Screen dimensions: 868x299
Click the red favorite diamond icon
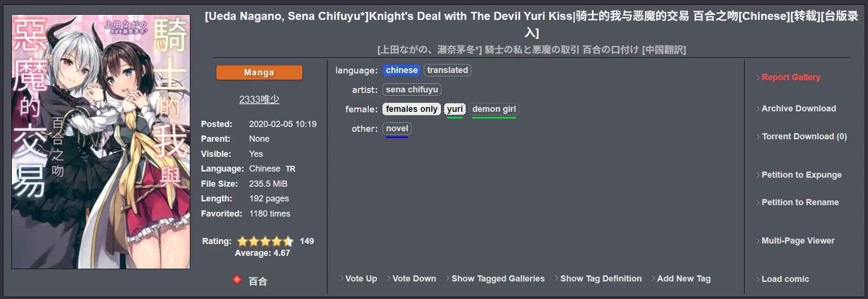tap(237, 280)
